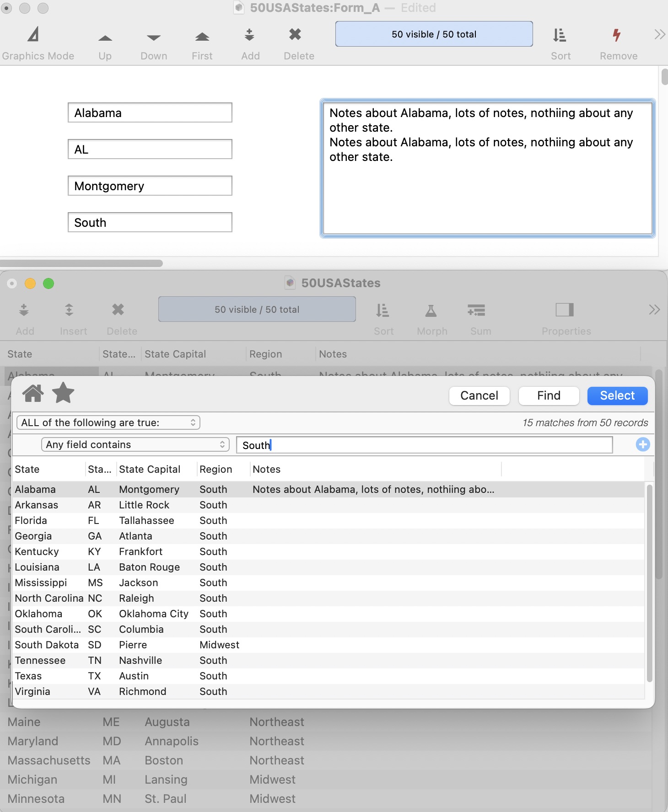
Task: Click the Sum toolbar icon
Action: [x=476, y=310]
